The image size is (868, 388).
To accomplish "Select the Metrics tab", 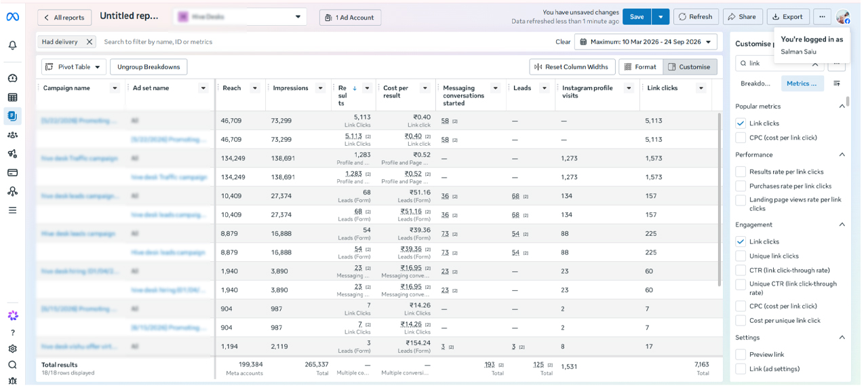I will point(802,83).
